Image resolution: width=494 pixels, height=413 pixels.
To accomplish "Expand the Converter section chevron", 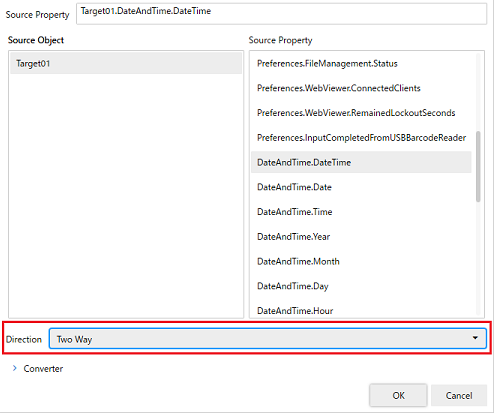I will click(15, 368).
